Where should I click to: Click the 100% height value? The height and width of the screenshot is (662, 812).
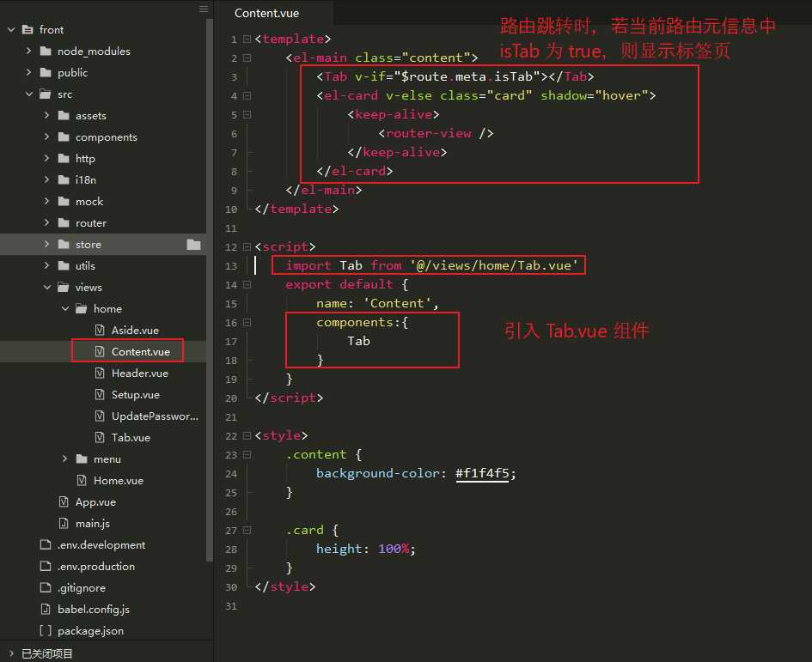click(394, 549)
